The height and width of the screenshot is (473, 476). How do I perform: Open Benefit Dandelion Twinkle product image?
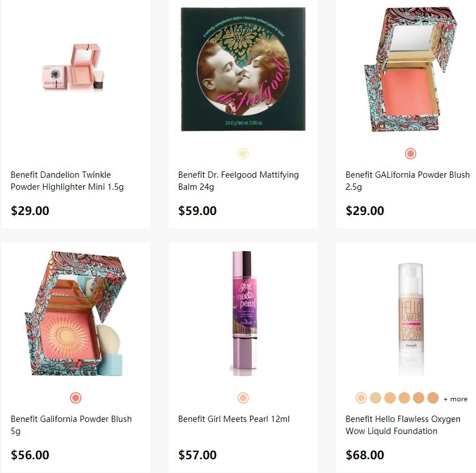pos(73,67)
